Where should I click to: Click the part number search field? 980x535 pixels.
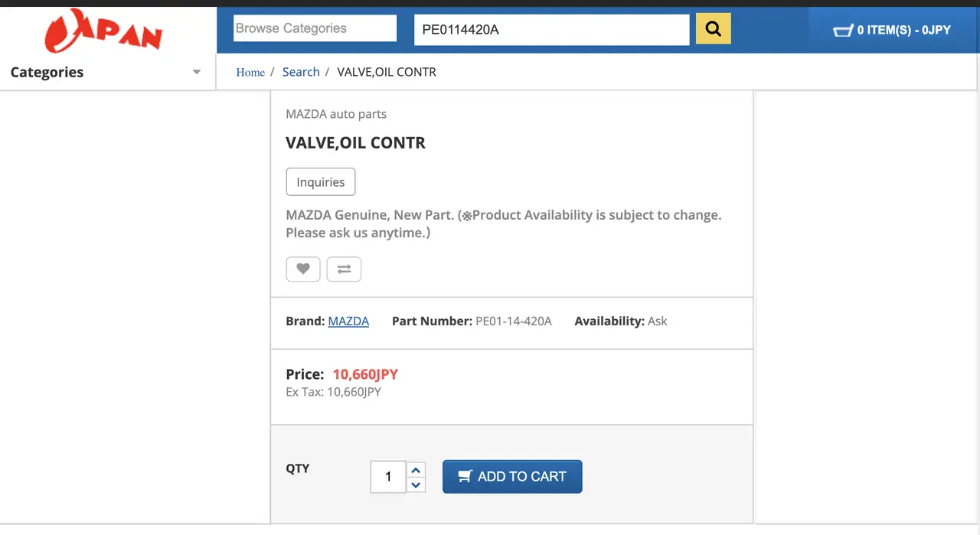pyautogui.click(x=551, y=30)
